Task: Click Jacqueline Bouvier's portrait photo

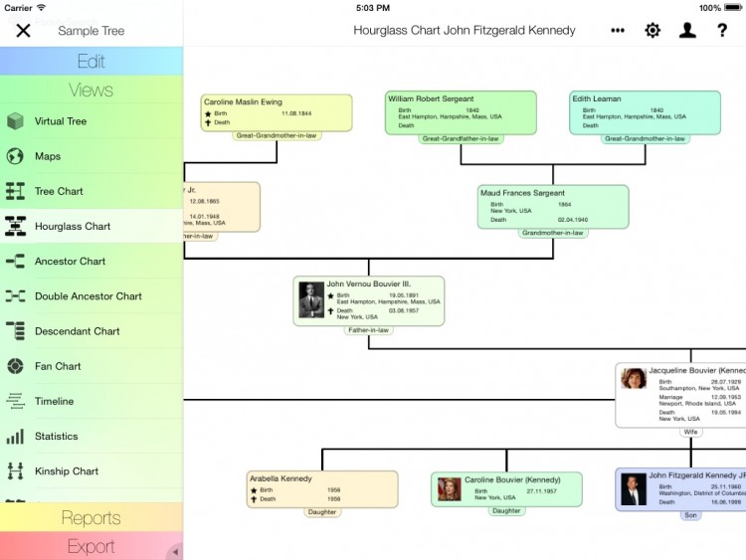Action: click(634, 378)
